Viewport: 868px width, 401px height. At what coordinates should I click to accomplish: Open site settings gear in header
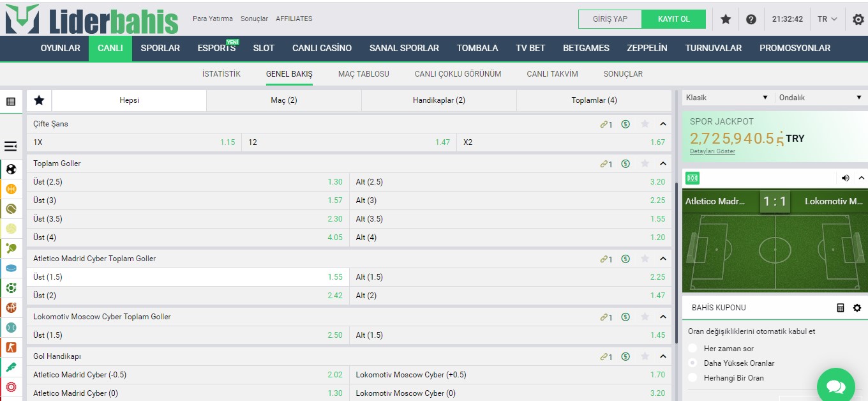858,19
